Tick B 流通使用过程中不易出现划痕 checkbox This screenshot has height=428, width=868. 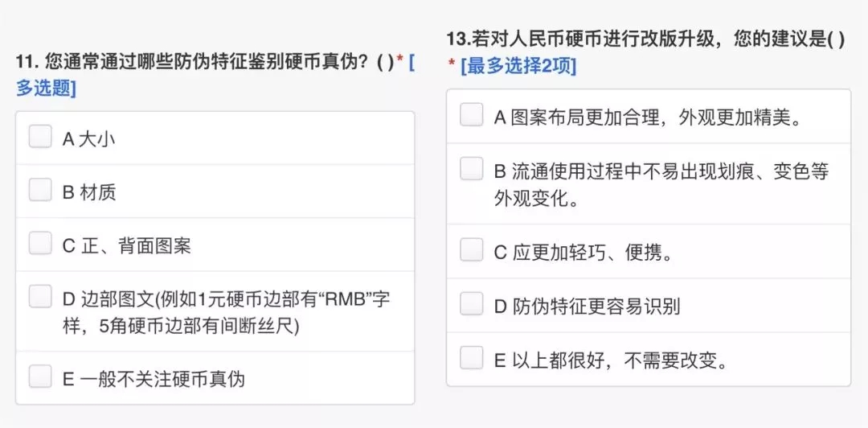point(472,169)
